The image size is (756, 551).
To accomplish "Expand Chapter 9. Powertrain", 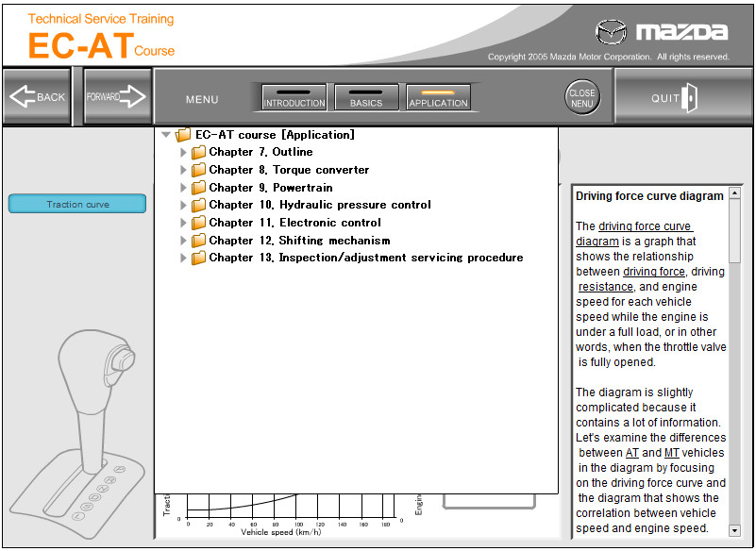I will coord(183,188).
